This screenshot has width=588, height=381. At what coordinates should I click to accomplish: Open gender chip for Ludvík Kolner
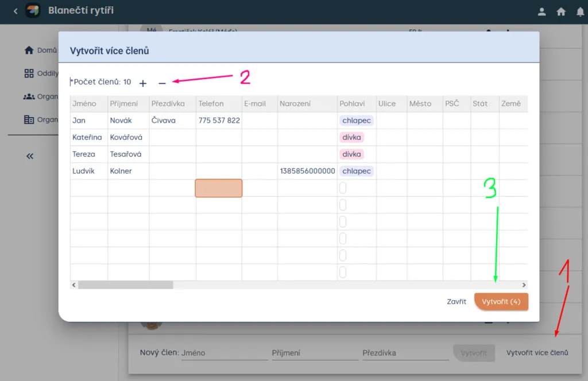click(x=356, y=171)
